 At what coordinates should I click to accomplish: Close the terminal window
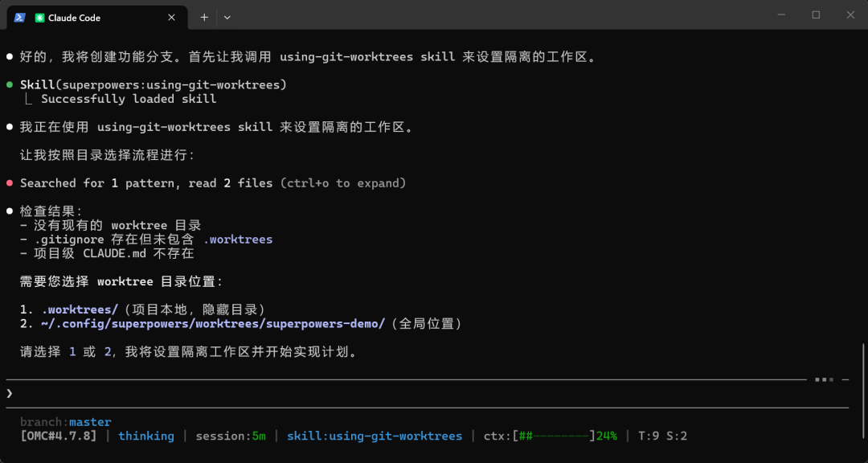pos(851,15)
